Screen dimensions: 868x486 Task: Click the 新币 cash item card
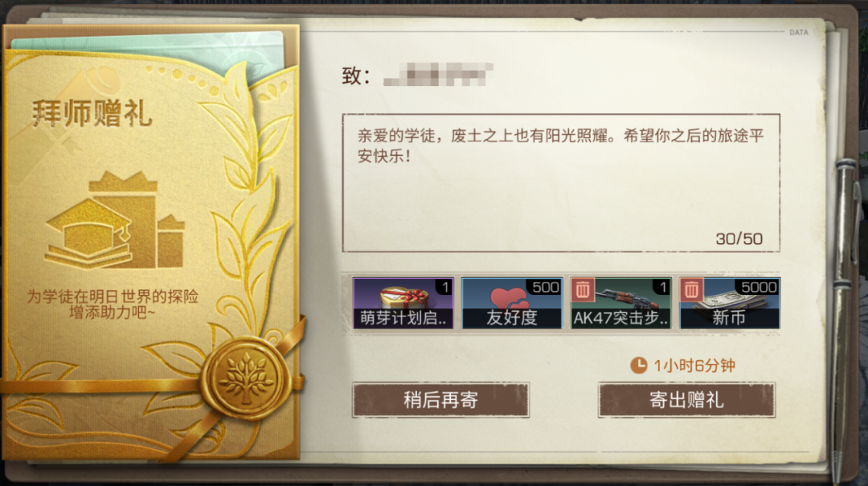tap(730, 303)
